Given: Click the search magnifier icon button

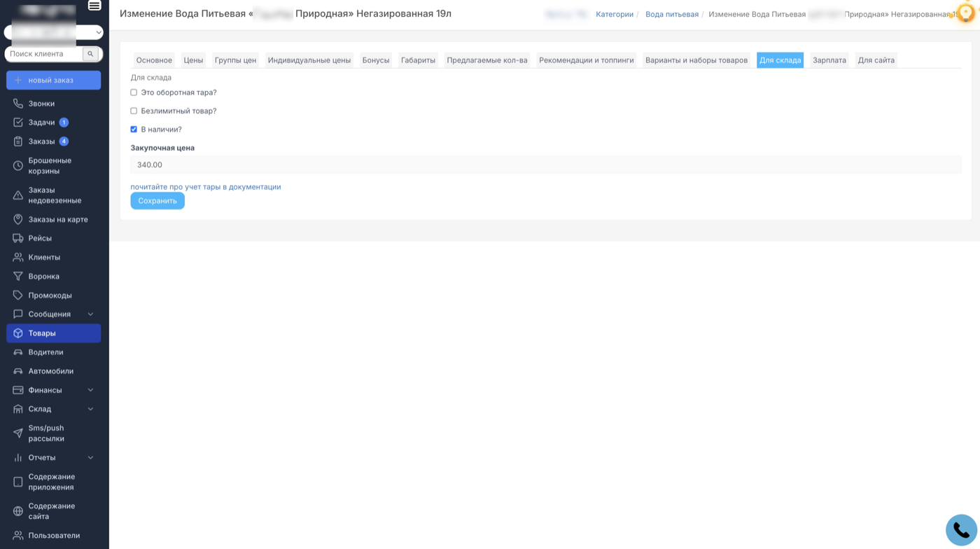Looking at the screenshot, I should point(90,54).
